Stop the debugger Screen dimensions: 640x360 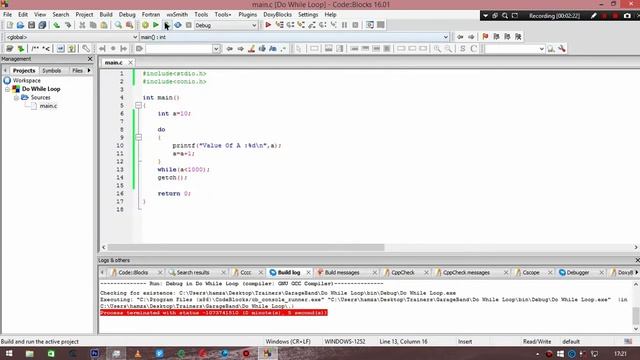[356, 25]
